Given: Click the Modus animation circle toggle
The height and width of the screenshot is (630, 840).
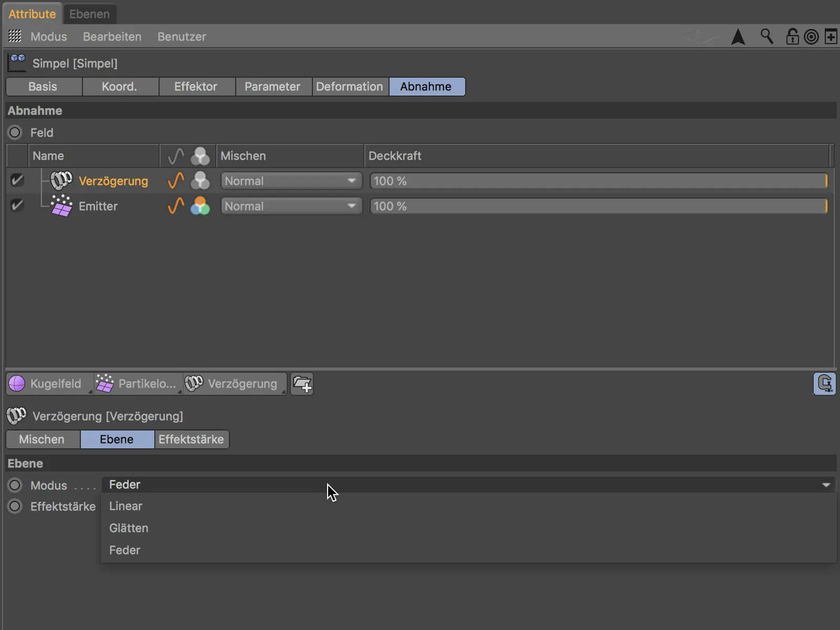Looking at the screenshot, I should pos(15,485).
